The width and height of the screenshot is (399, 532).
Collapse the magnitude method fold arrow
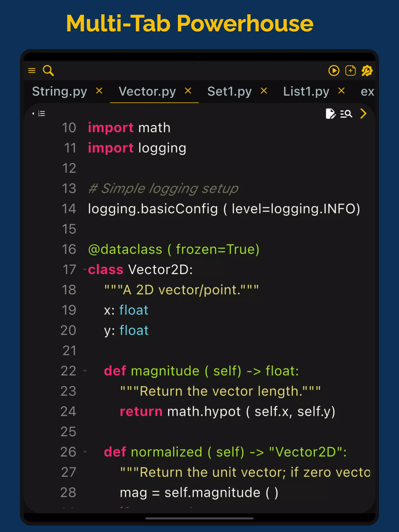[x=85, y=371]
